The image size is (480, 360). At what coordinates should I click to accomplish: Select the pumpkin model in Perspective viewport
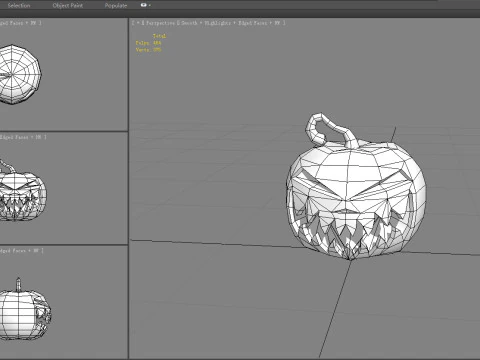(x=356, y=187)
